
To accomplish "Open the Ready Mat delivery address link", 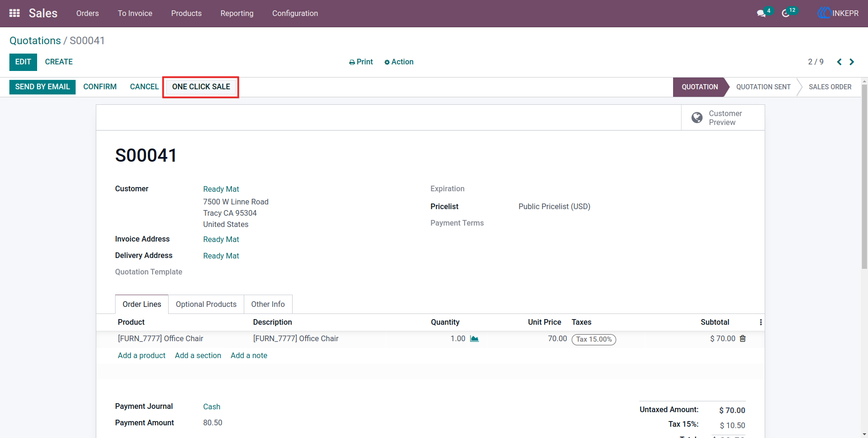I will pyautogui.click(x=221, y=256).
